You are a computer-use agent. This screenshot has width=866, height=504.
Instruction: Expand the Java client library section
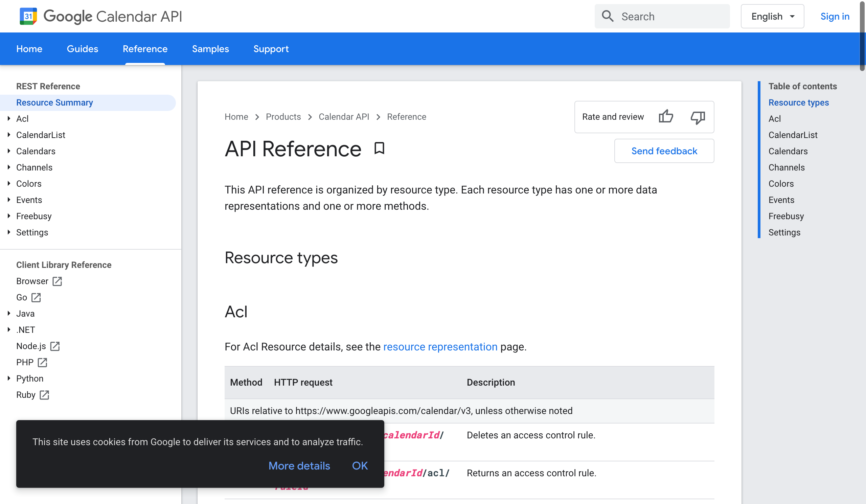9,314
